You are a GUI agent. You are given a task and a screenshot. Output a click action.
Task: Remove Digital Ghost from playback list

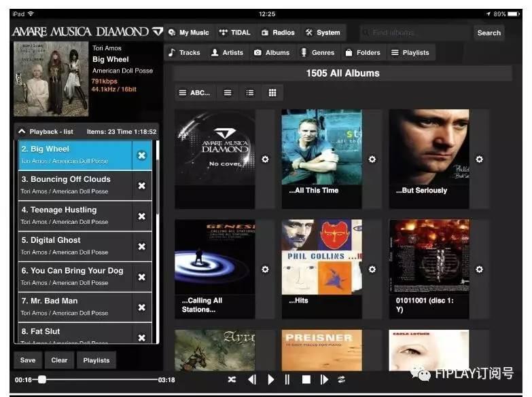[141, 246]
